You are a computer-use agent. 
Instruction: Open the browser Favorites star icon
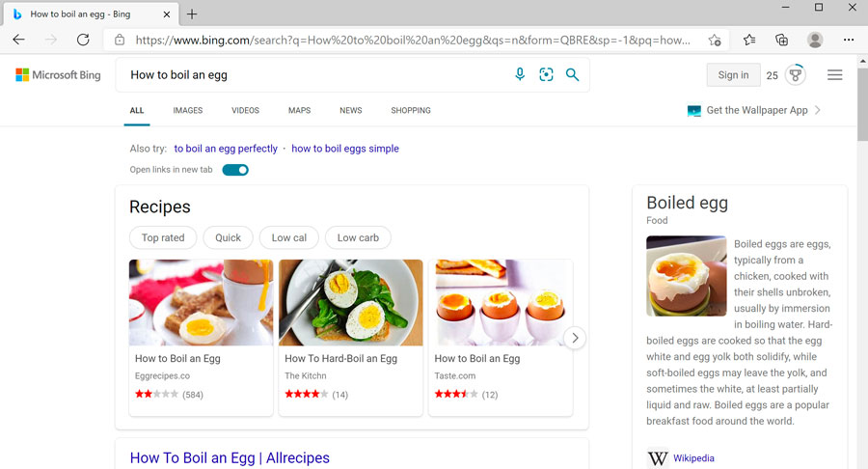coord(749,40)
